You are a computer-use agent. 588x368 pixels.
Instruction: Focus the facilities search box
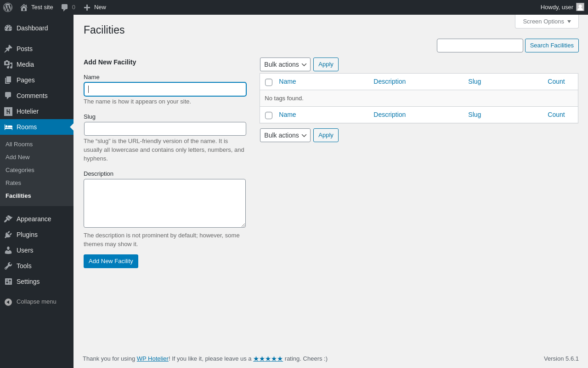480,46
